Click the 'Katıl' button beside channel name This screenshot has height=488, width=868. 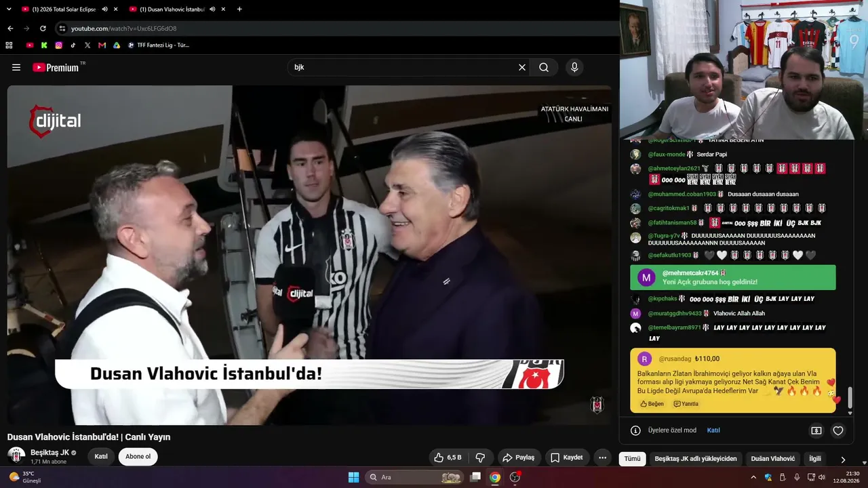pos(101,457)
